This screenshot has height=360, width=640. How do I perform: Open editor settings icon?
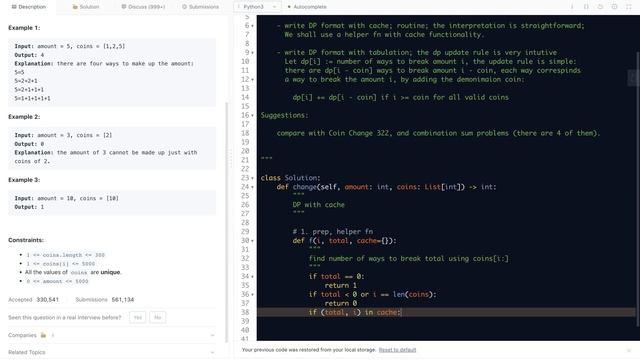tap(615, 7)
